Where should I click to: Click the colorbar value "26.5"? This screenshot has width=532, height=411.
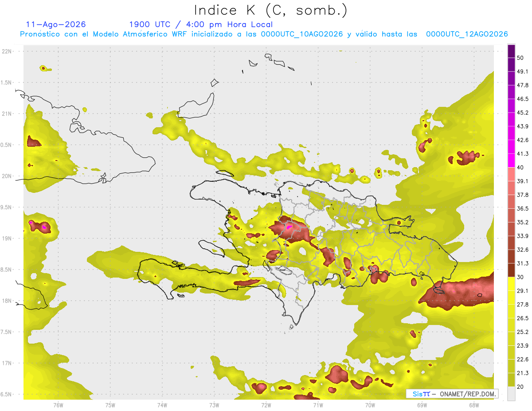(523, 318)
